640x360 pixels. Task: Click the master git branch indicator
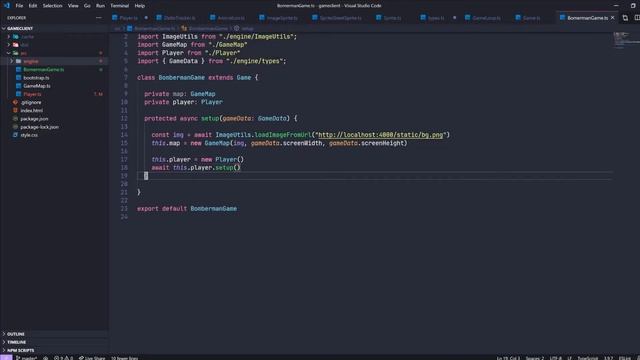[27, 358]
